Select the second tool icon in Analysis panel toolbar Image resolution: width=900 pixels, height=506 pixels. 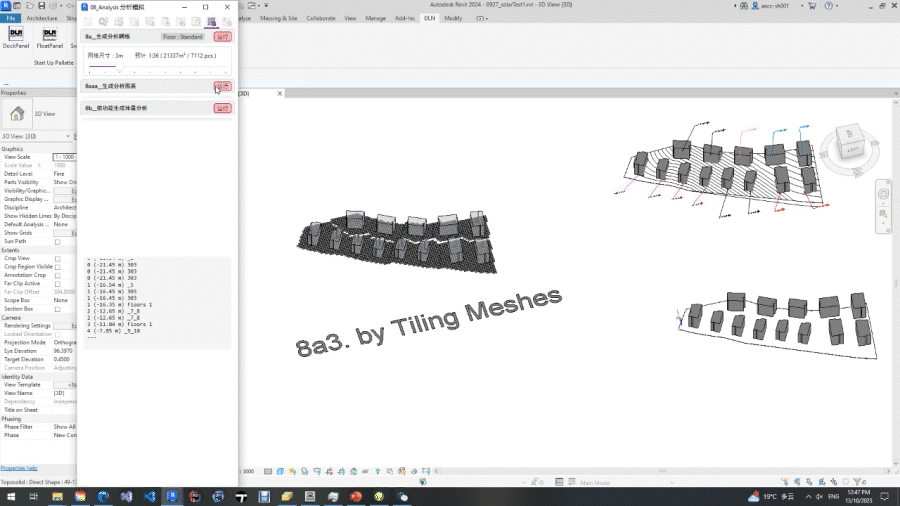(x=103, y=22)
